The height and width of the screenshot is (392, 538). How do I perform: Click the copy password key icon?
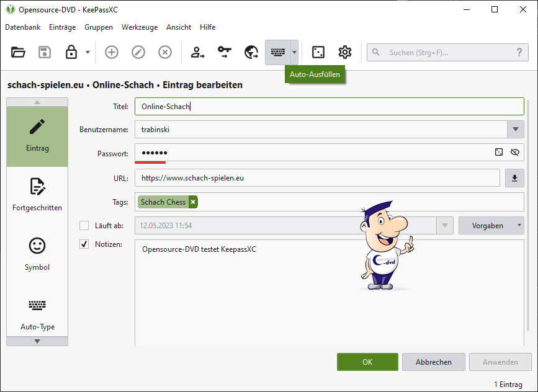tap(224, 53)
